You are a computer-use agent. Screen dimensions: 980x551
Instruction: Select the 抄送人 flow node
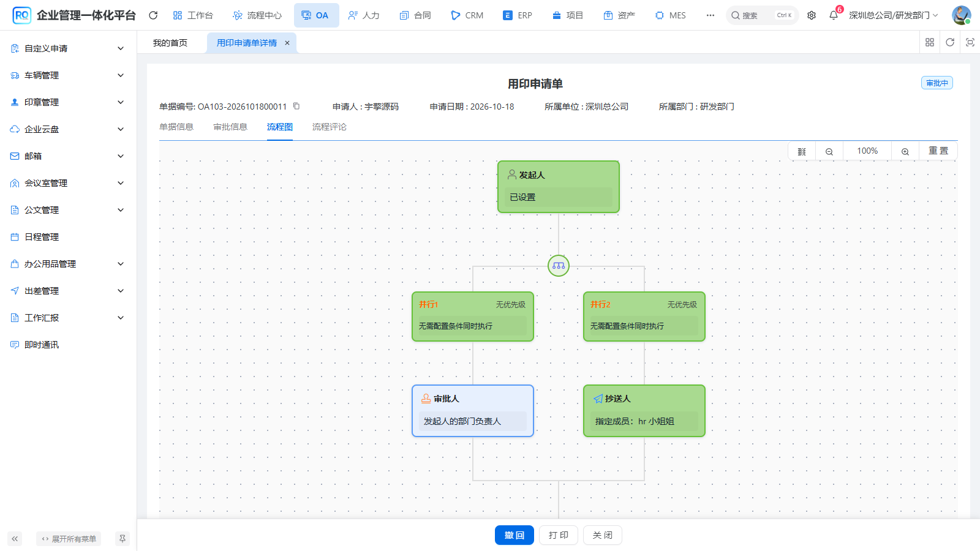click(x=644, y=411)
